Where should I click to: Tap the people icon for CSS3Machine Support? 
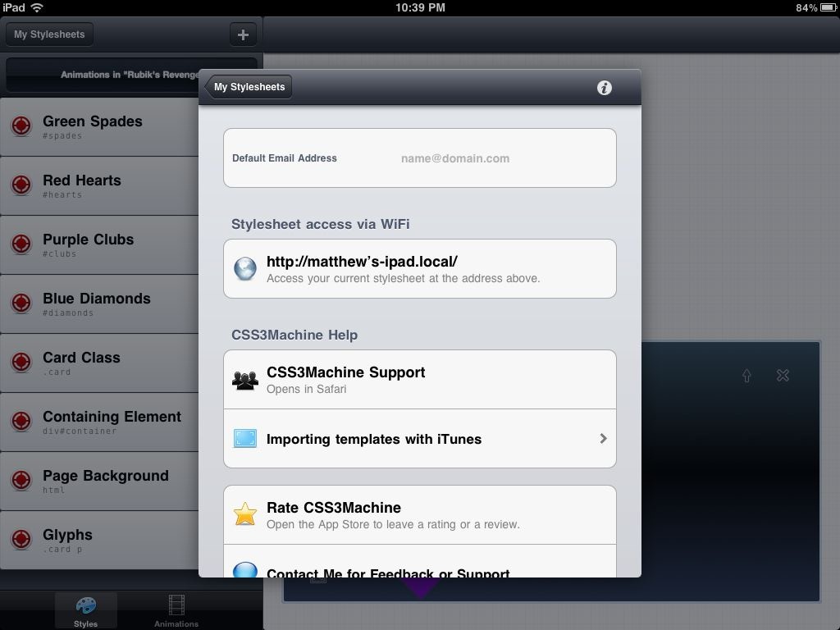[244, 381]
